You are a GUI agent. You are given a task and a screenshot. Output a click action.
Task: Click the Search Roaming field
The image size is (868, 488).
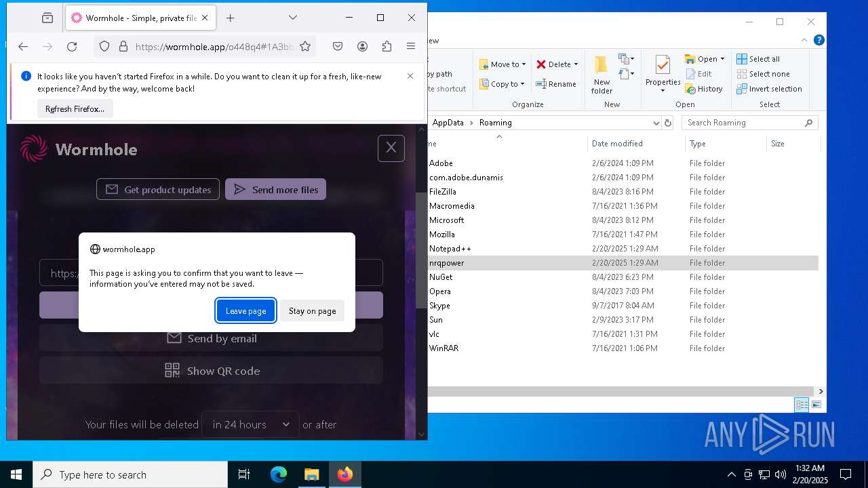(749, 123)
